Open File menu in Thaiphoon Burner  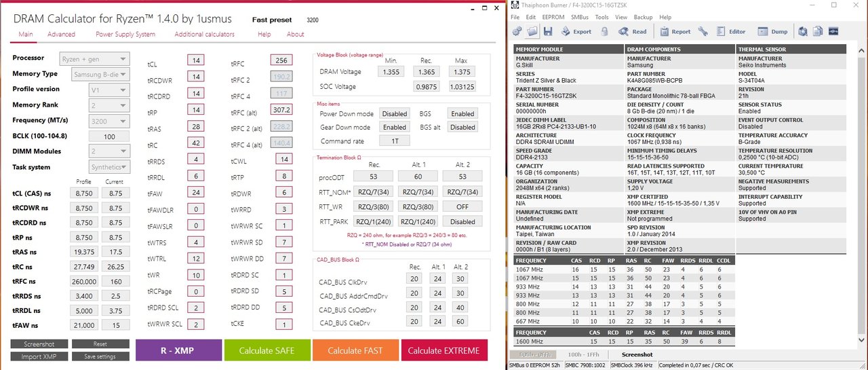(515, 17)
